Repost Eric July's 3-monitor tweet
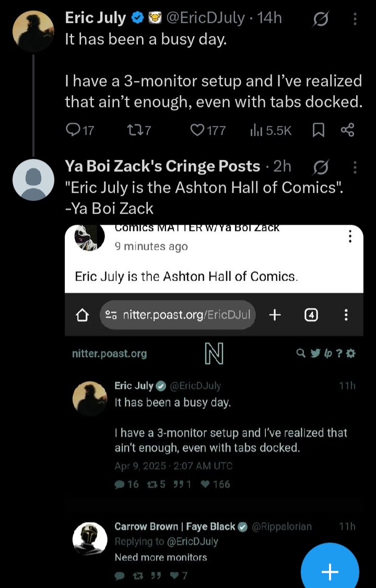The height and width of the screenshot is (588, 376). tap(139, 130)
